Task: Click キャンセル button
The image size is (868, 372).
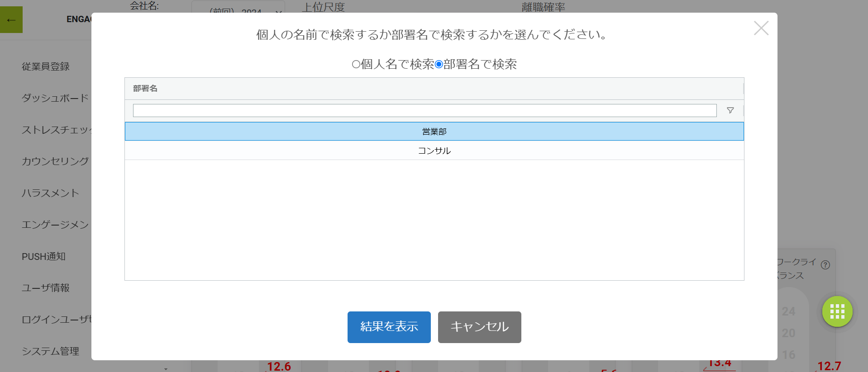Action: click(480, 327)
